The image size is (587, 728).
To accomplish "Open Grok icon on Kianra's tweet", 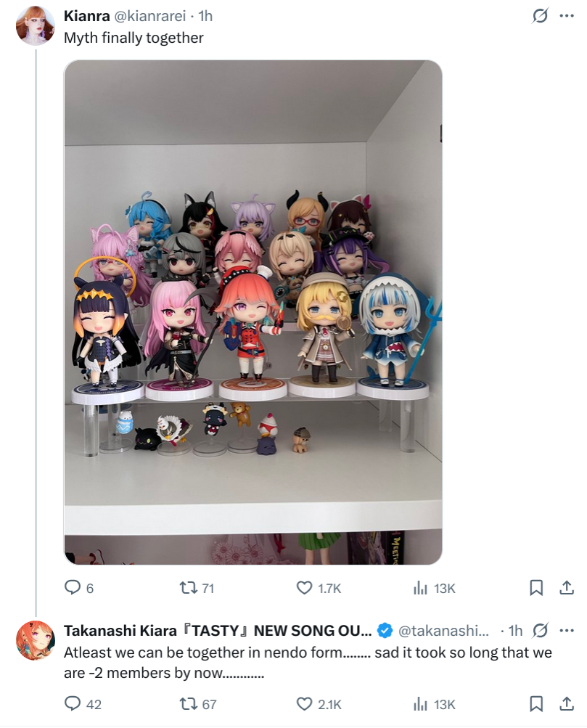I will pos(540,16).
